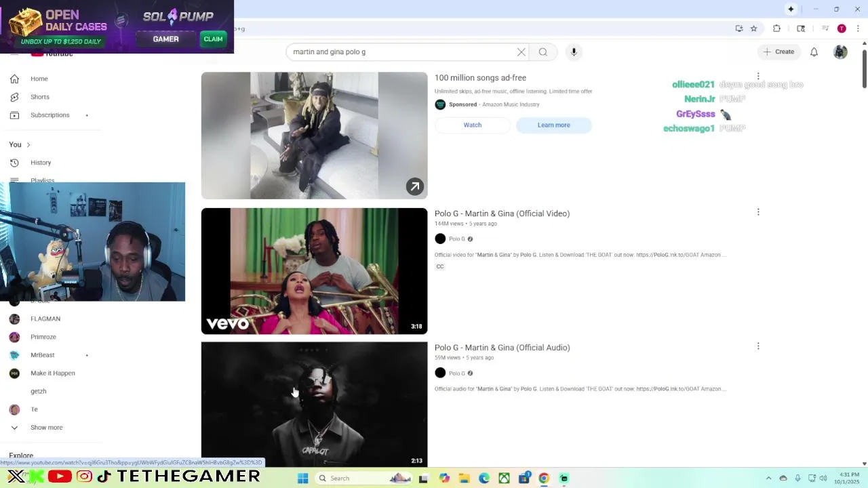Open Polo G channel under Official Audio
This screenshot has width=868, height=488.
click(x=457, y=373)
